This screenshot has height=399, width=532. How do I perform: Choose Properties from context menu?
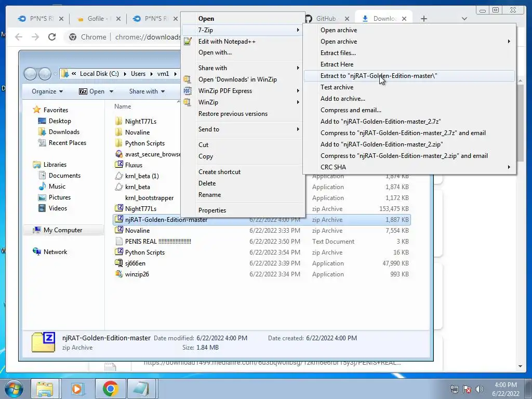tap(242, 210)
